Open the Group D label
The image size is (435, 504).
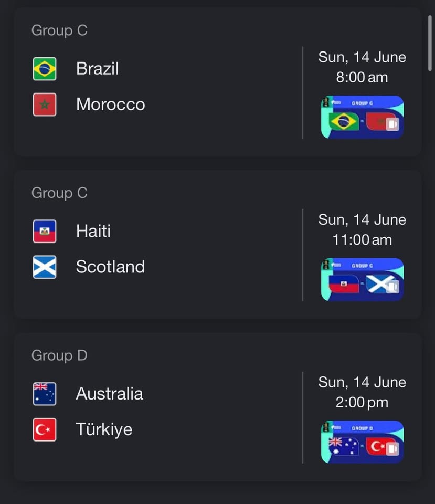coord(59,355)
